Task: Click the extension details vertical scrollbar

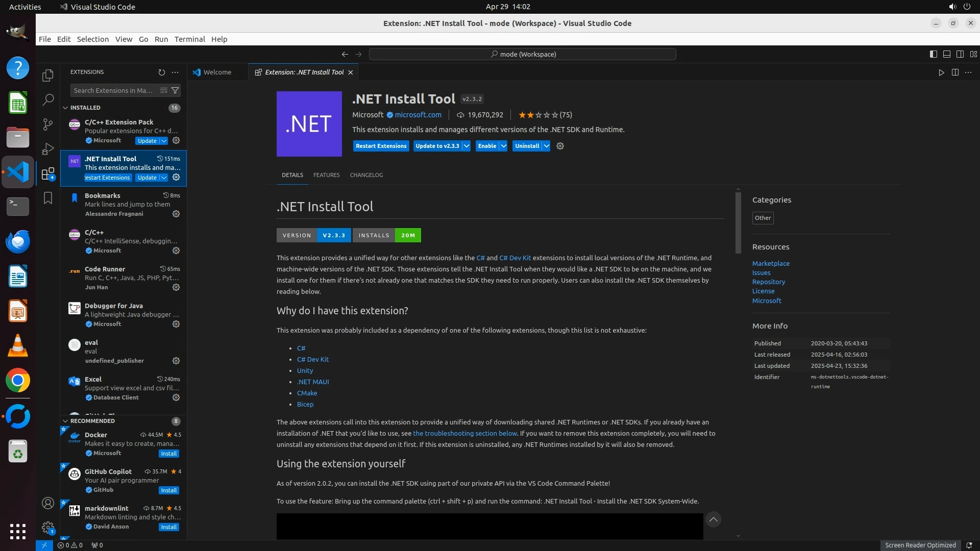Action: (x=738, y=222)
